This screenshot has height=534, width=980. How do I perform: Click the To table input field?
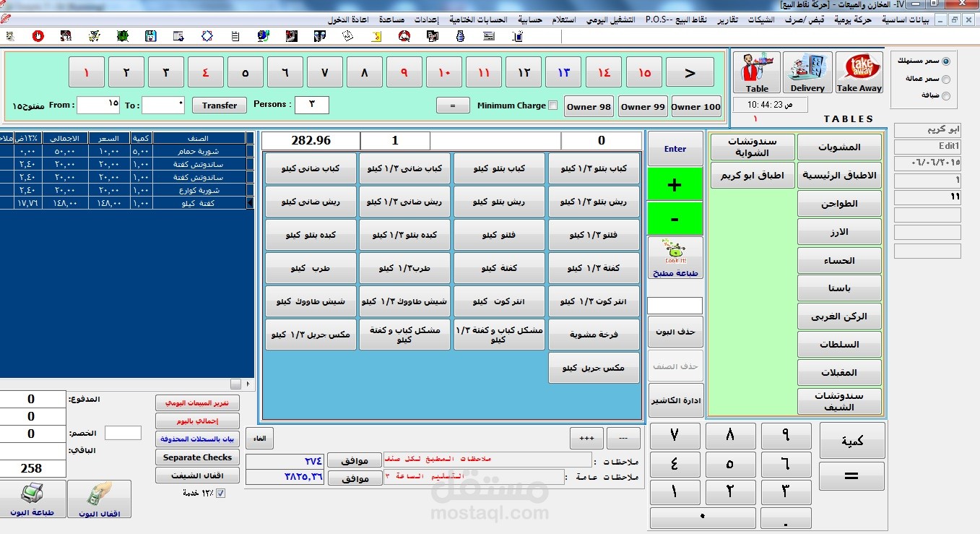pos(163,105)
